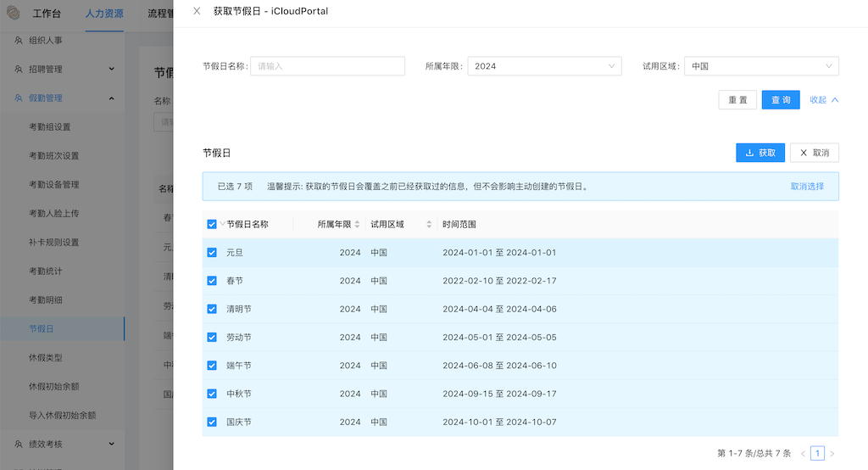The width and height of the screenshot is (868, 470).
Task: Expand the 招聘管理 sidebar menu chevron
Action: click(x=111, y=70)
